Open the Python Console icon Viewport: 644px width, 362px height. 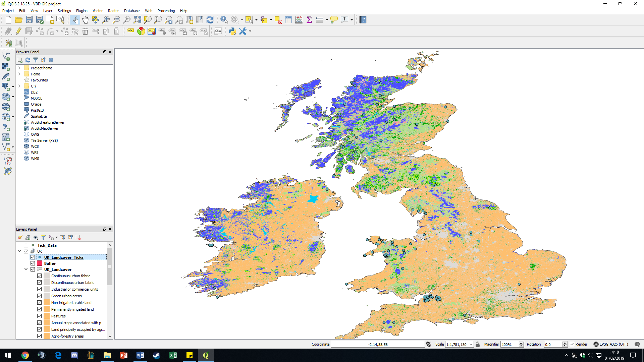(x=232, y=31)
